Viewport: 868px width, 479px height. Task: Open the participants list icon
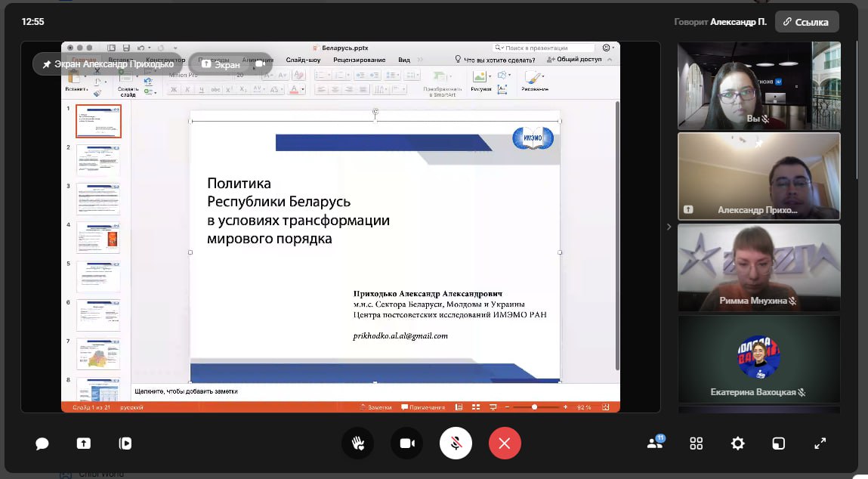(x=656, y=443)
